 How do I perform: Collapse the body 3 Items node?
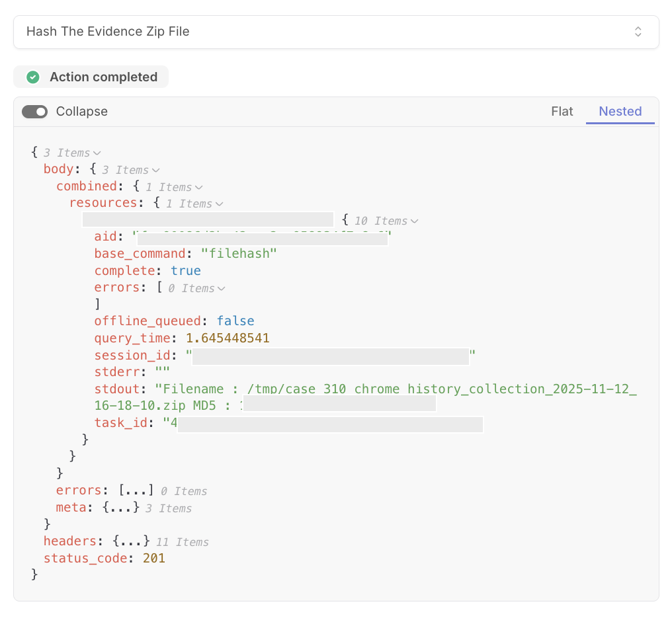(x=155, y=170)
